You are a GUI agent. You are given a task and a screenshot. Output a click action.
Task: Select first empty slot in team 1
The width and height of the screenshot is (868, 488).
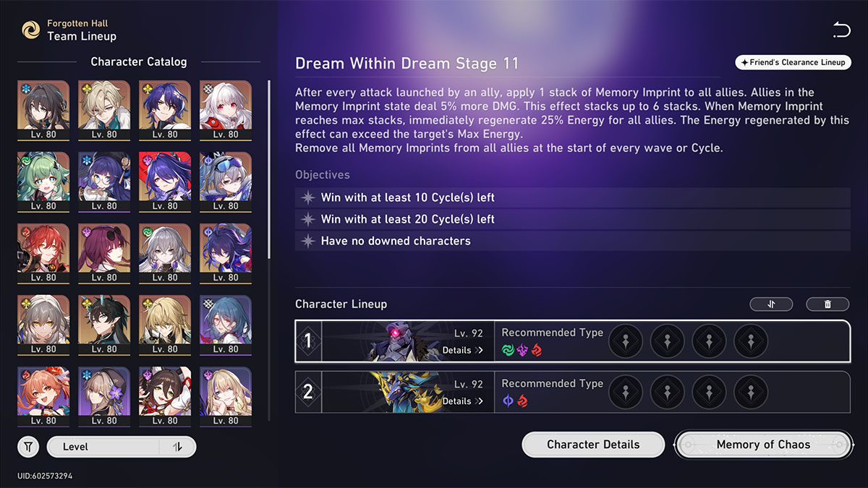click(626, 341)
